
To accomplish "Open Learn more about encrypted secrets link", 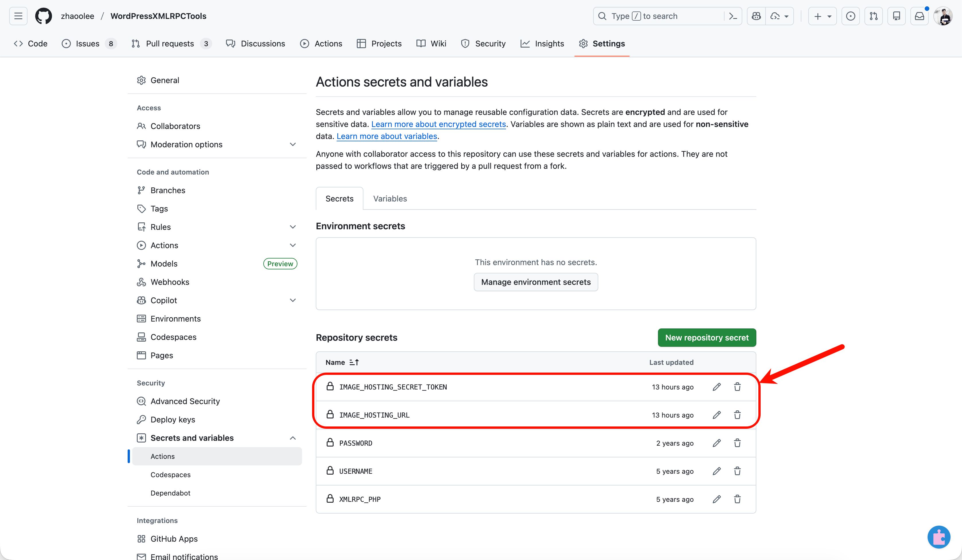I will [438, 124].
